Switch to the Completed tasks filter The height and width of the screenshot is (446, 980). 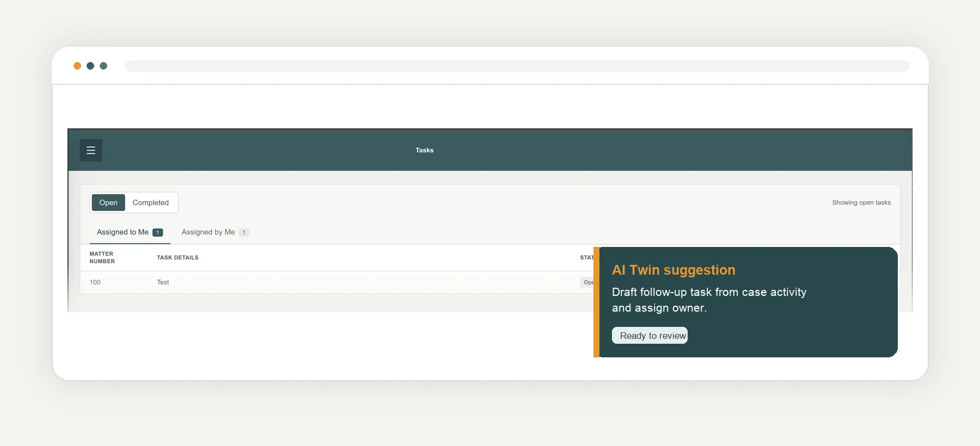(151, 202)
